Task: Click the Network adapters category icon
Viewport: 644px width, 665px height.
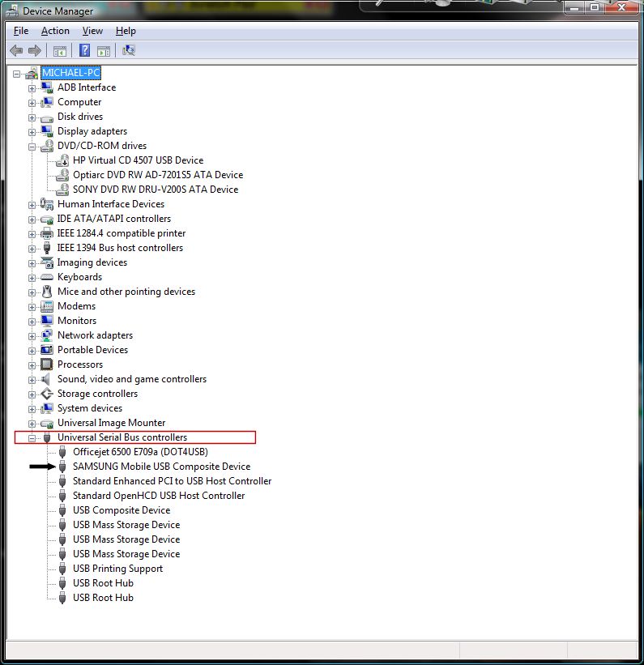Action: pyautogui.click(x=47, y=335)
